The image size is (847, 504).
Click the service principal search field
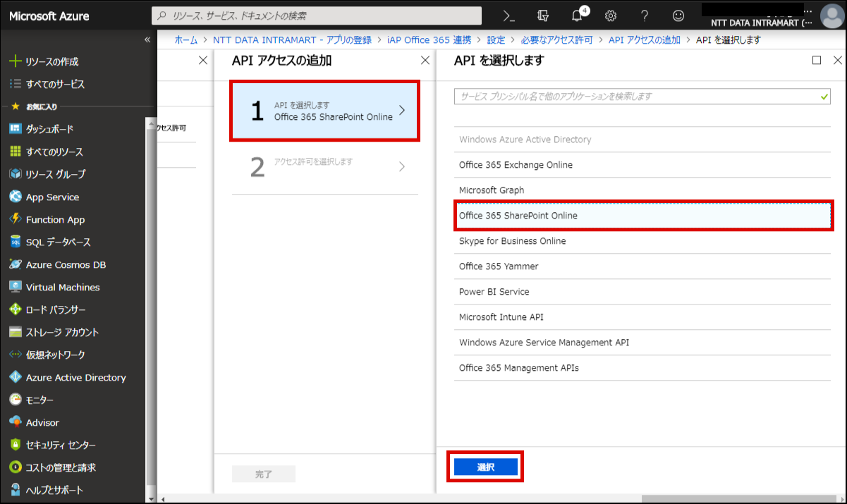pos(642,97)
